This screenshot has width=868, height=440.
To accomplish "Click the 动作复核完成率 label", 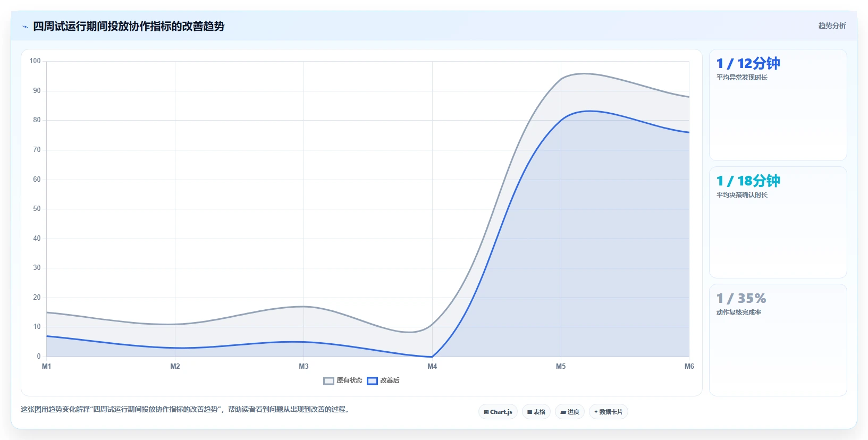I will point(739,312).
